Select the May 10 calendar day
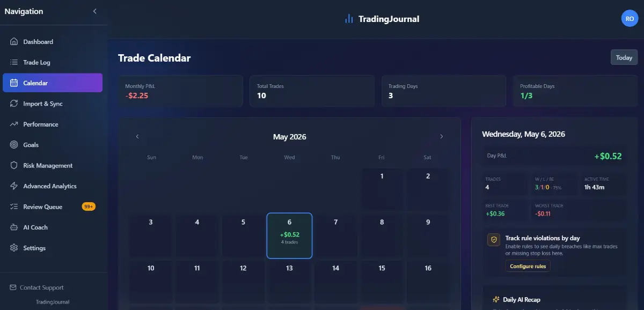The image size is (644, 310). click(x=151, y=282)
